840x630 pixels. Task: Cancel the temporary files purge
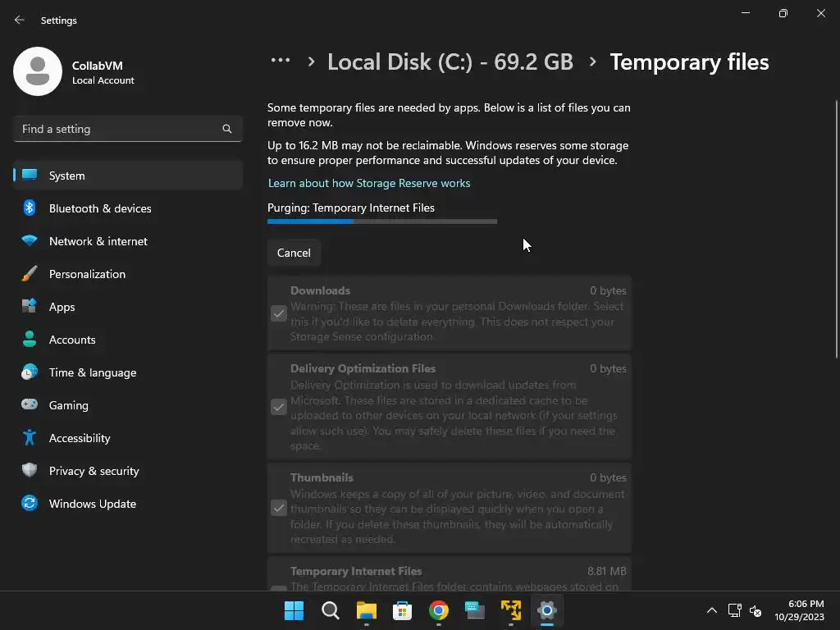[x=294, y=253]
